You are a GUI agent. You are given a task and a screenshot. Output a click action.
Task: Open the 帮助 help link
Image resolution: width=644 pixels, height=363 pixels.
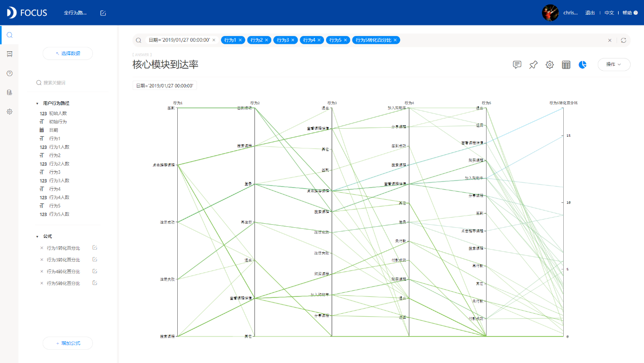630,13
